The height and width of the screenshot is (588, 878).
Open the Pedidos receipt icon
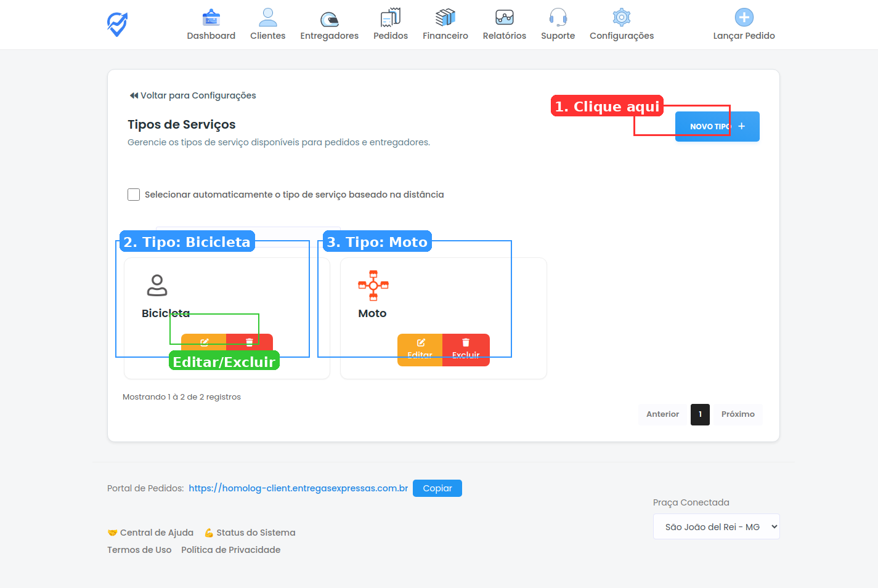coord(390,17)
